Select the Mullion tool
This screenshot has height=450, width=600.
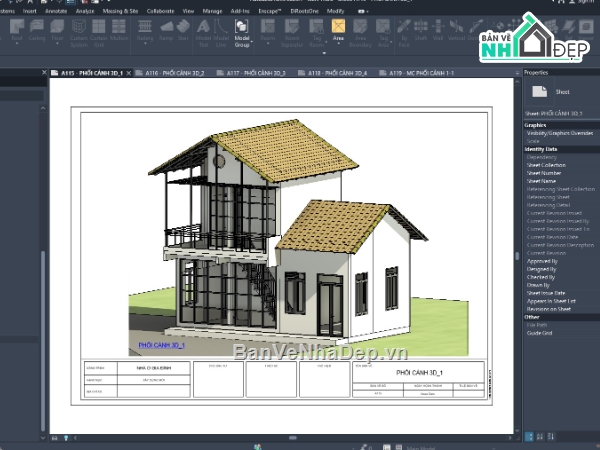coord(119,31)
